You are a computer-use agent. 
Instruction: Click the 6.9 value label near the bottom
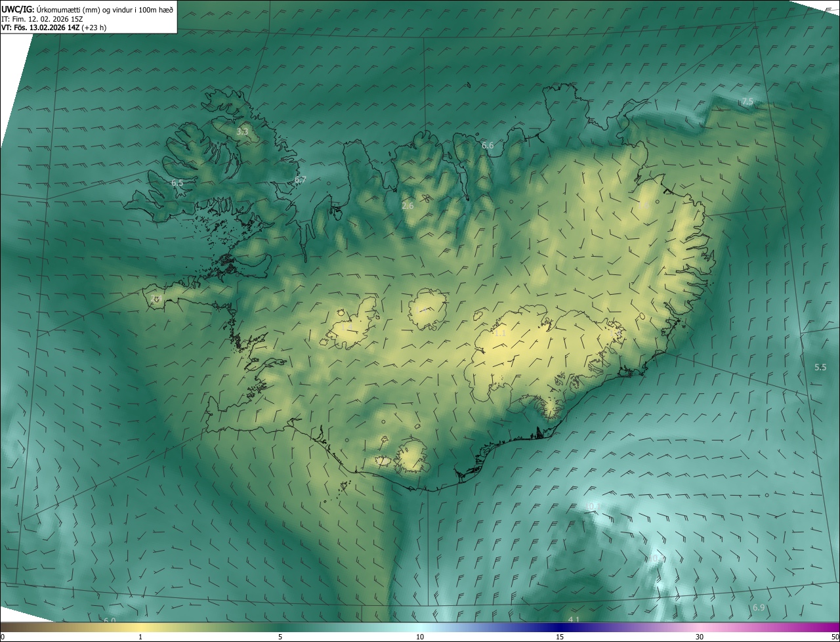759,608
